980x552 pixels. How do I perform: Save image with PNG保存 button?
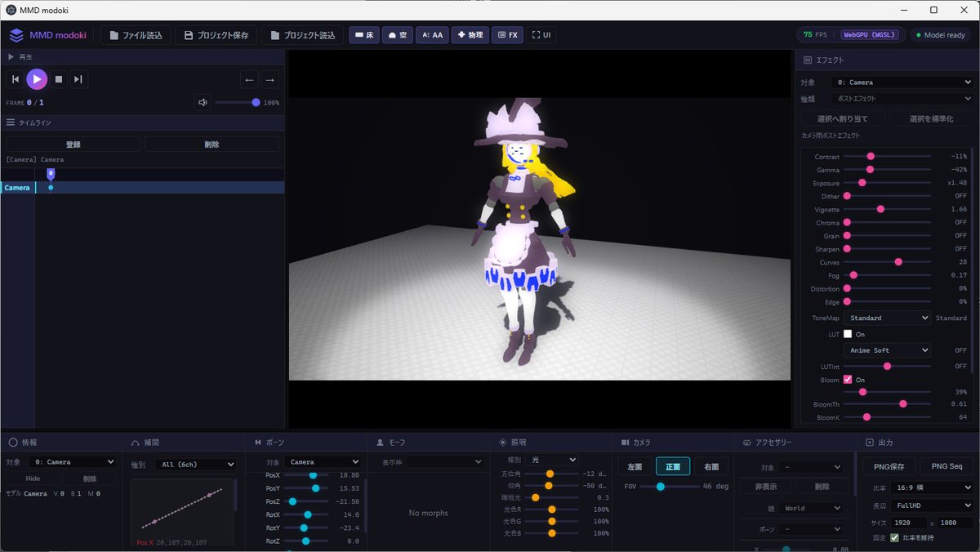(889, 466)
